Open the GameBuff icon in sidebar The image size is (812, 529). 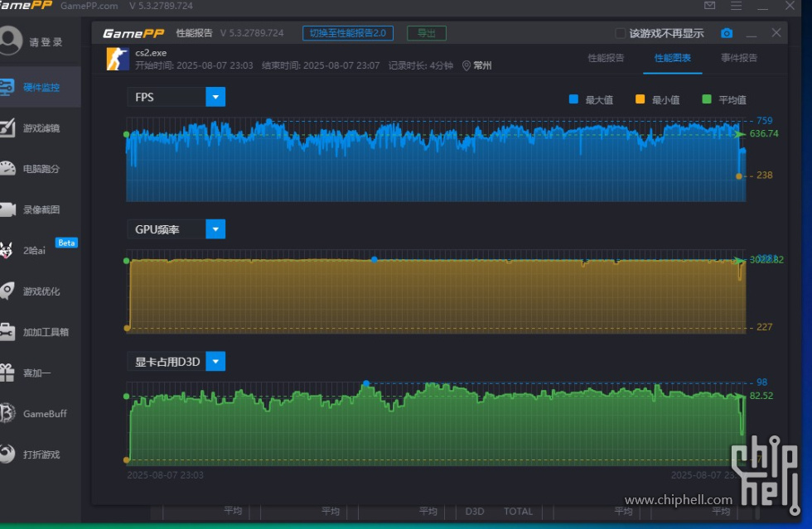tap(7, 414)
